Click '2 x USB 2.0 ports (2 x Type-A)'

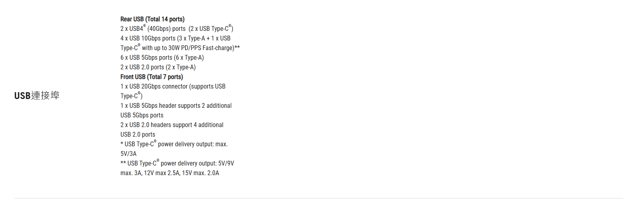click(158, 67)
